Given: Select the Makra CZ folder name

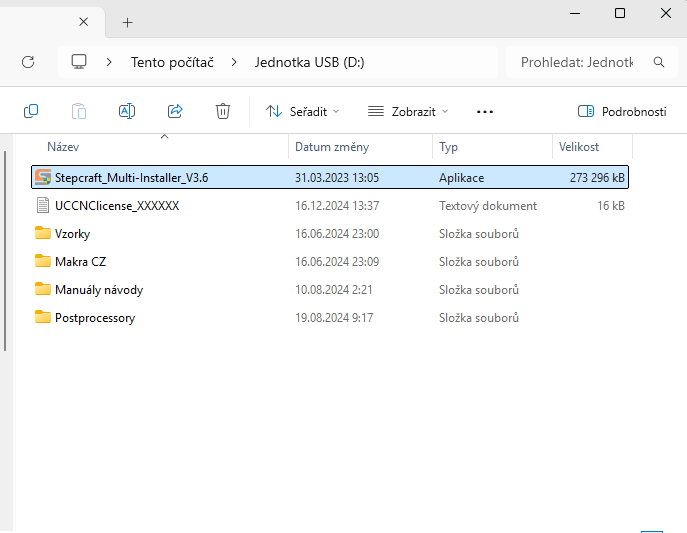Looking at the screenshot, I should [x=81, y=261].
